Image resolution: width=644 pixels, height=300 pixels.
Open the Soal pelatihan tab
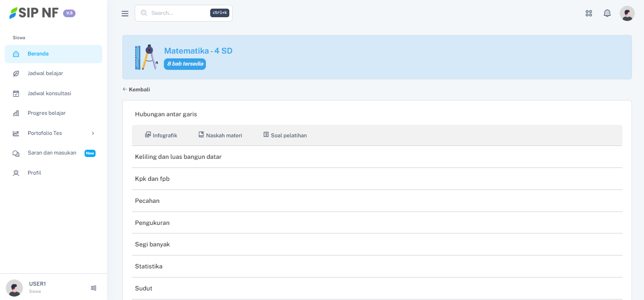pos(285,135)
